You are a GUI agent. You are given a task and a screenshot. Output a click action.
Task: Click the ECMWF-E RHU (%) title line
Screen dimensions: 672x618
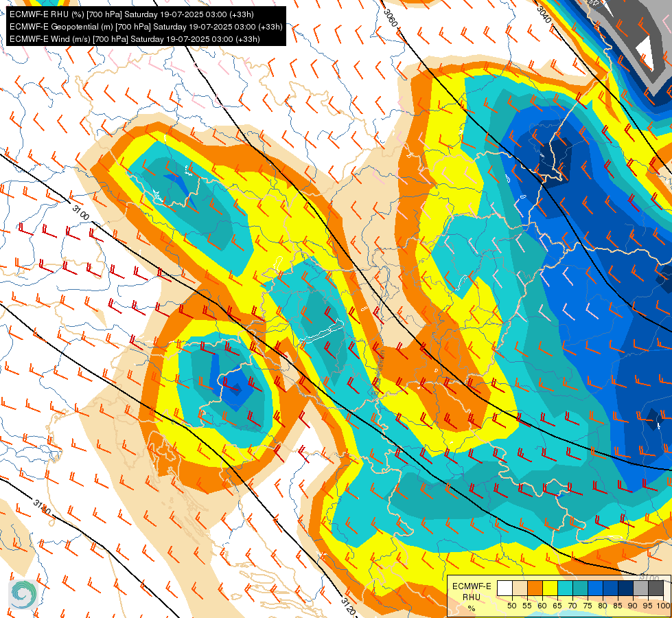[132, 14]
